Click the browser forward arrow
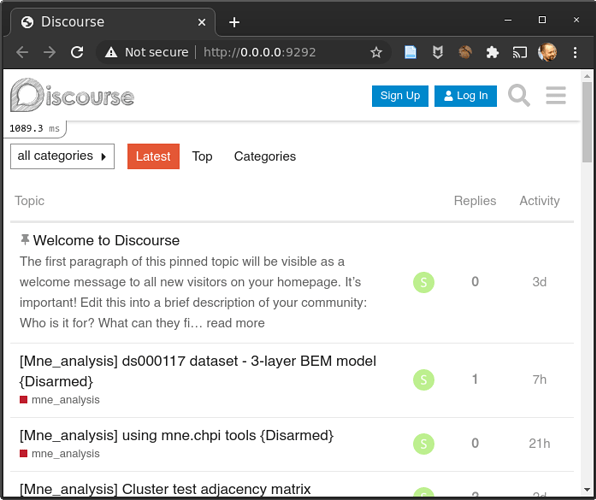596x500 pixels. point(49,52)
